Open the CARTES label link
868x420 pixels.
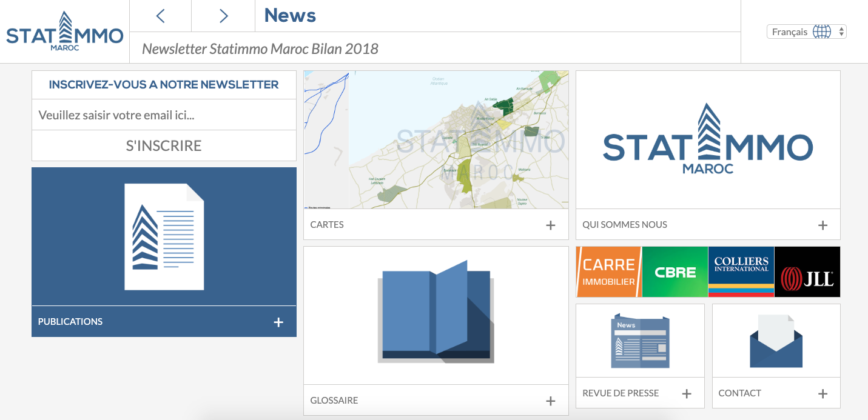pos(327,225)
